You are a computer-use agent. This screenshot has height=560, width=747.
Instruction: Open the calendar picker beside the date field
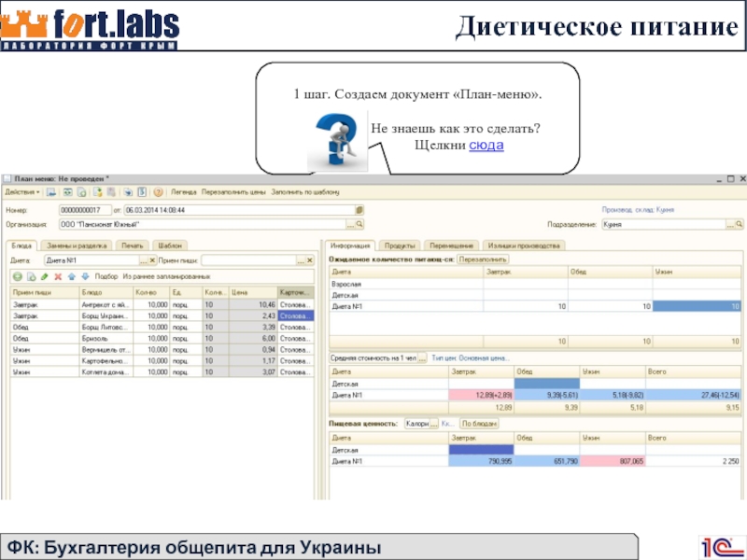click(359, 210)
